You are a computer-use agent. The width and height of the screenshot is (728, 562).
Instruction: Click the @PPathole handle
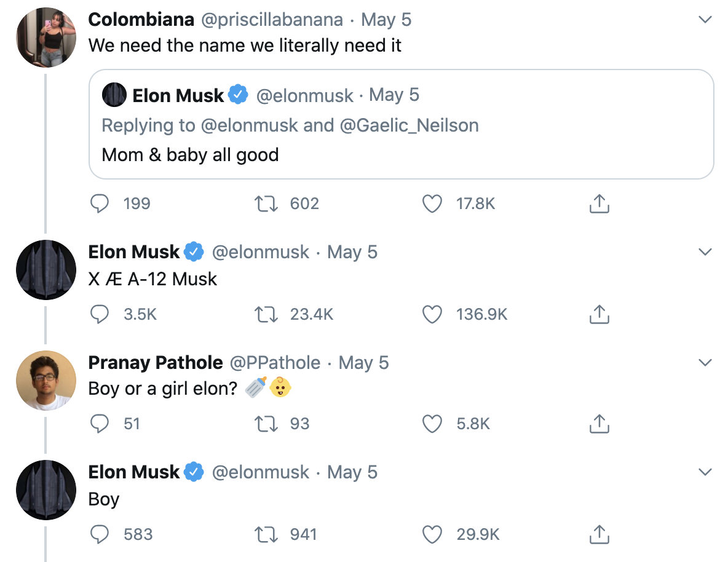click(x=275, y=363)
